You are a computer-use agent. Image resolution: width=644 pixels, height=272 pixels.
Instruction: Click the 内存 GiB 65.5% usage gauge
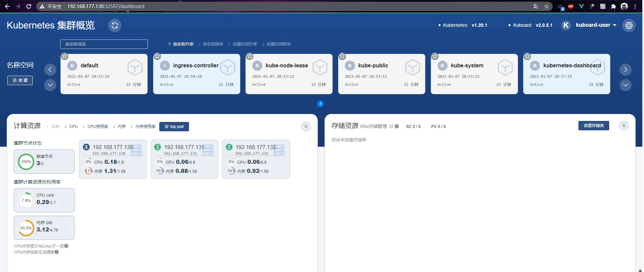[26, 228]
